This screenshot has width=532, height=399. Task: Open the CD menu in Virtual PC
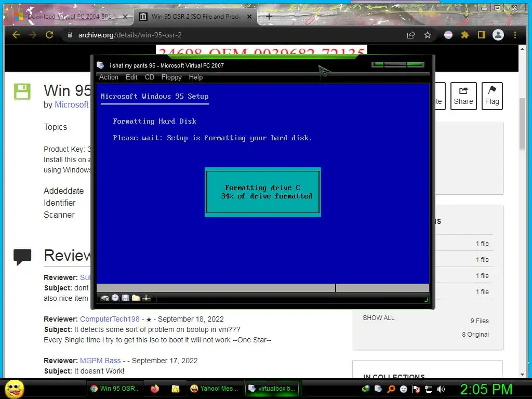149,77
